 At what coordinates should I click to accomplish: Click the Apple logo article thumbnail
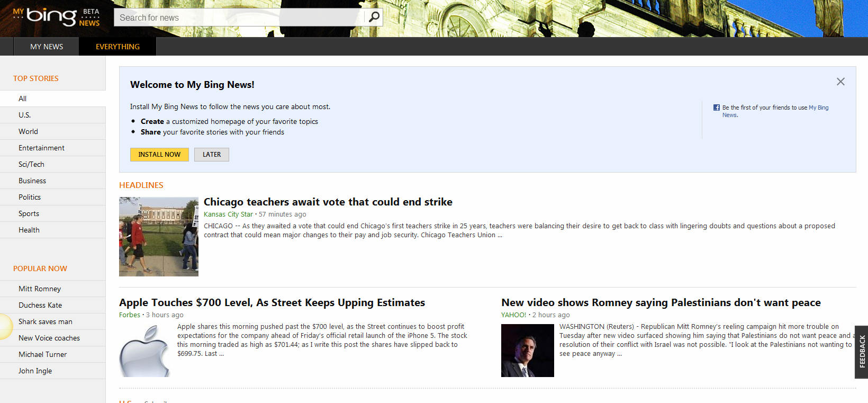146,351
